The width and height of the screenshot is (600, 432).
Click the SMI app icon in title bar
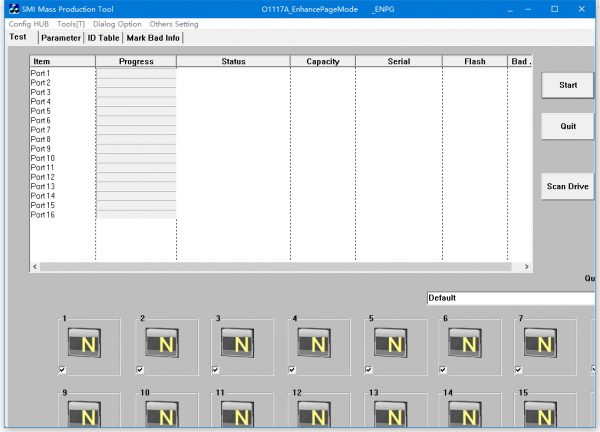coord(13,9)
